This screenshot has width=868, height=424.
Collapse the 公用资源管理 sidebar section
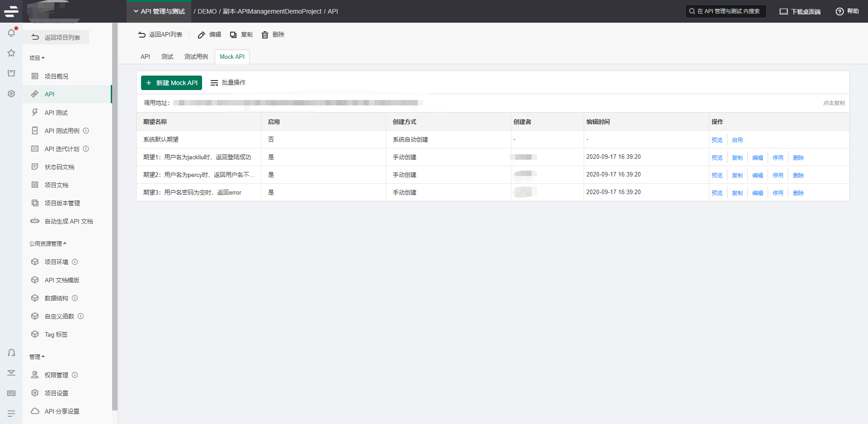click(48, 243)
